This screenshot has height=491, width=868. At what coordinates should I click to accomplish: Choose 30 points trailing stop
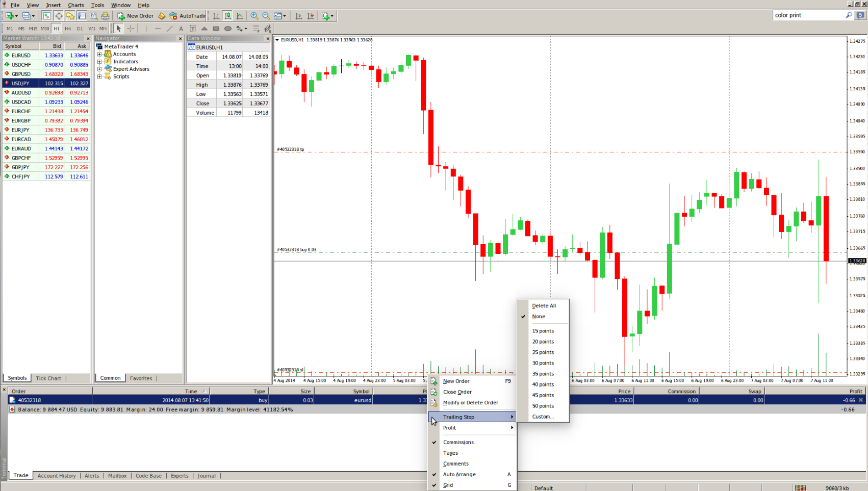(x=543, y=363)
